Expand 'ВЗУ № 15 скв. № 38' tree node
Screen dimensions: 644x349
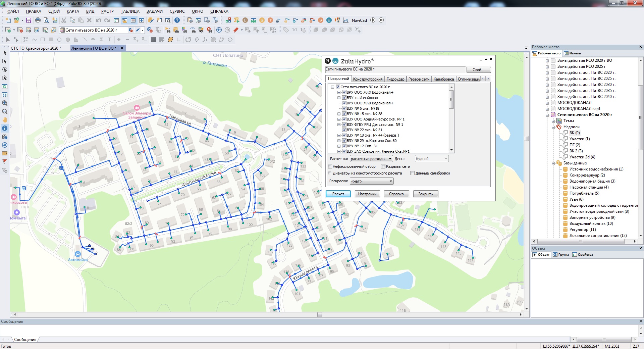(x=339, y=114)
